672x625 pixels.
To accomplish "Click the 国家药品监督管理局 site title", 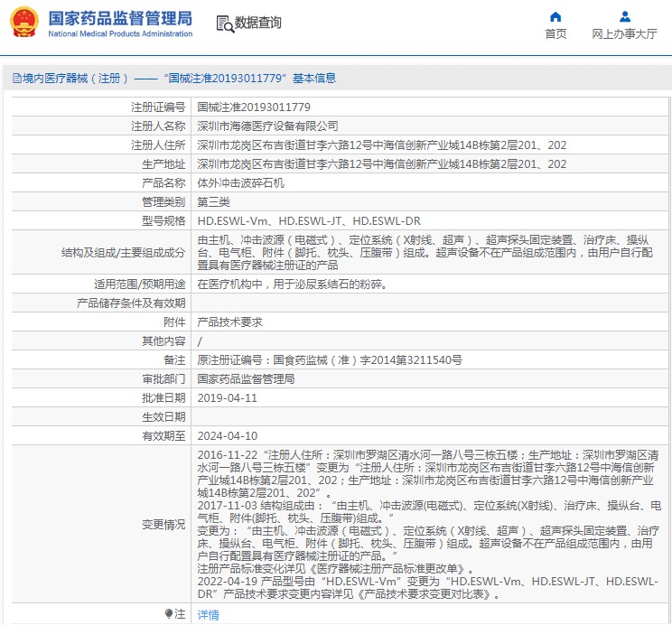I will pos(120,18).
